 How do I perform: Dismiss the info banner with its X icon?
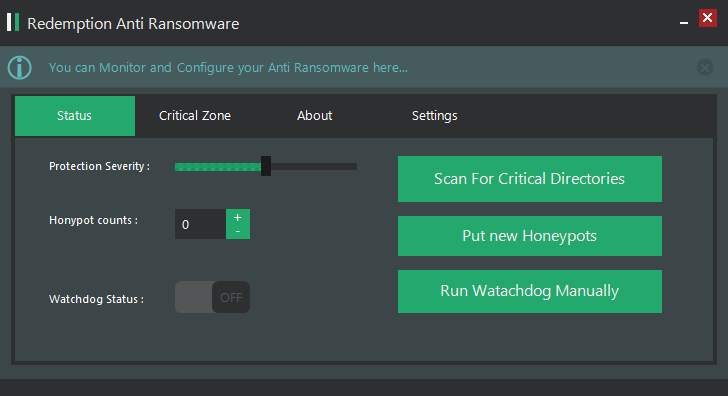click(x=705, y=68)
